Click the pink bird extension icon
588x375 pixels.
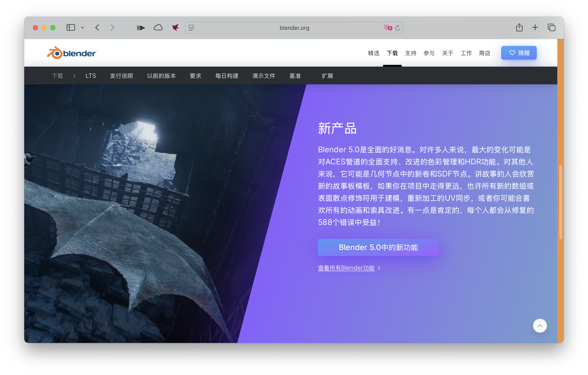[x=175, y=28]
